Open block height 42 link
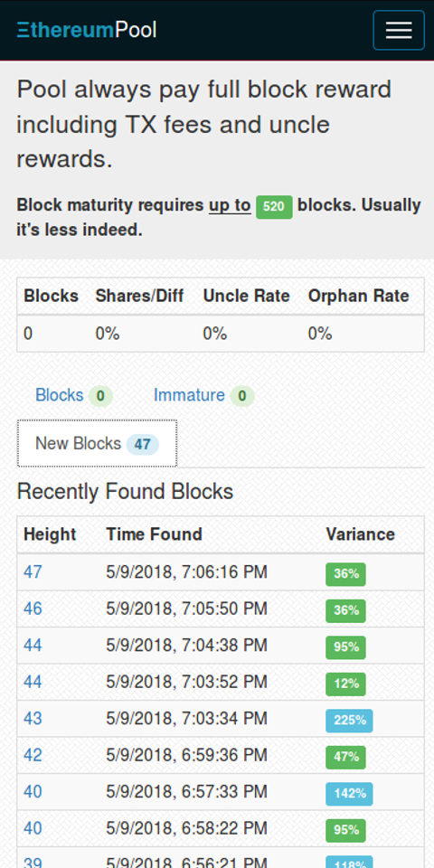Image resolution: width=434 pixels, height=868 pixels. [33, 755]
